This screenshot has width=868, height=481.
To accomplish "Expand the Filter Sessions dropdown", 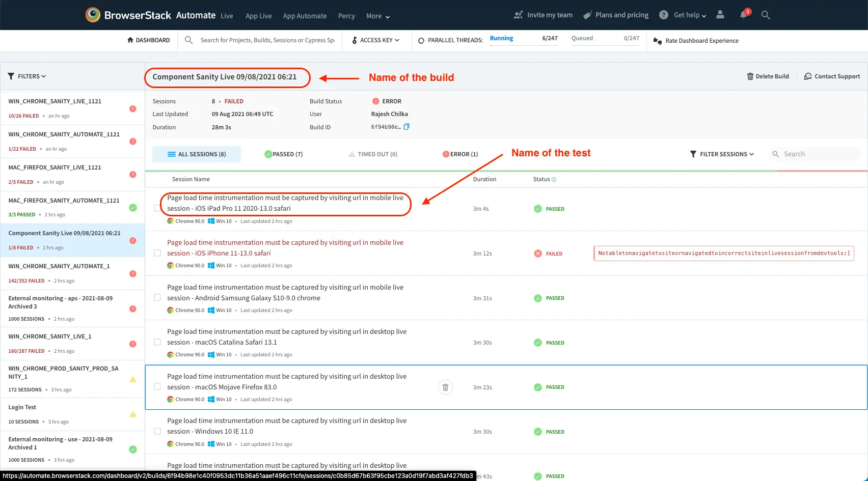I will tap(722, 154).
